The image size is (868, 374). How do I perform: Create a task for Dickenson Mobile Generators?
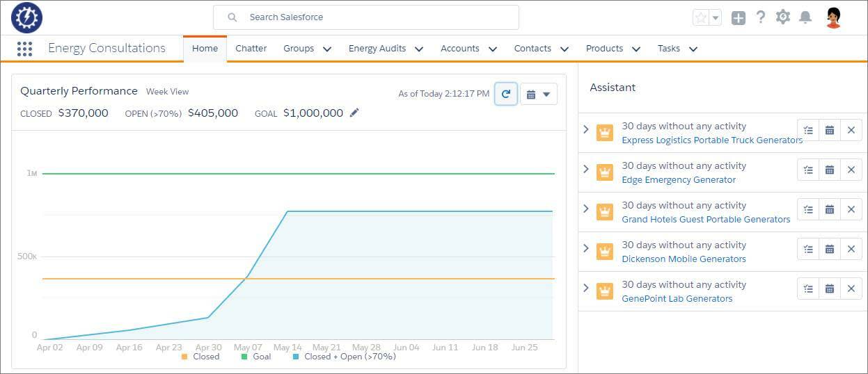808,249
